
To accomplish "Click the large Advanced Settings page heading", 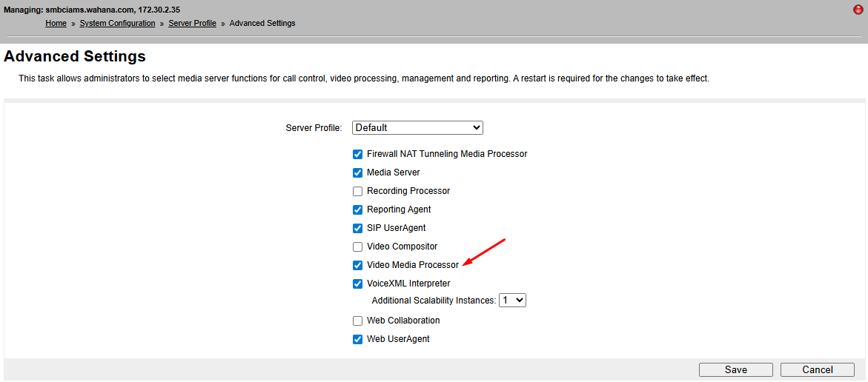I will 75,56.
